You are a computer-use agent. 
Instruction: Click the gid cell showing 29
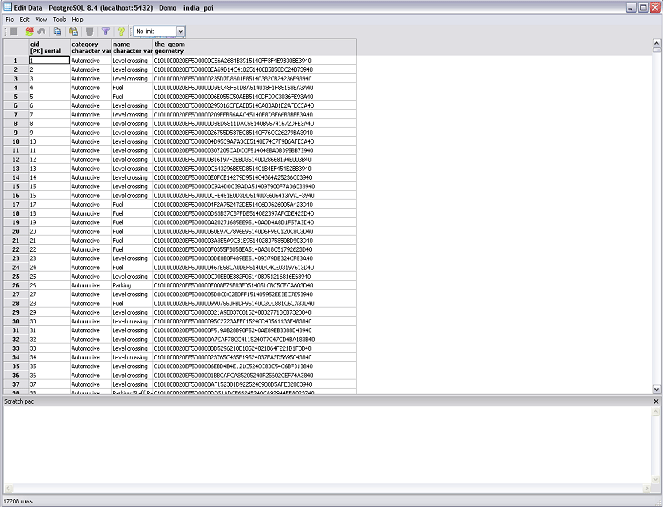pyautogui.click(x=49, y=312)
